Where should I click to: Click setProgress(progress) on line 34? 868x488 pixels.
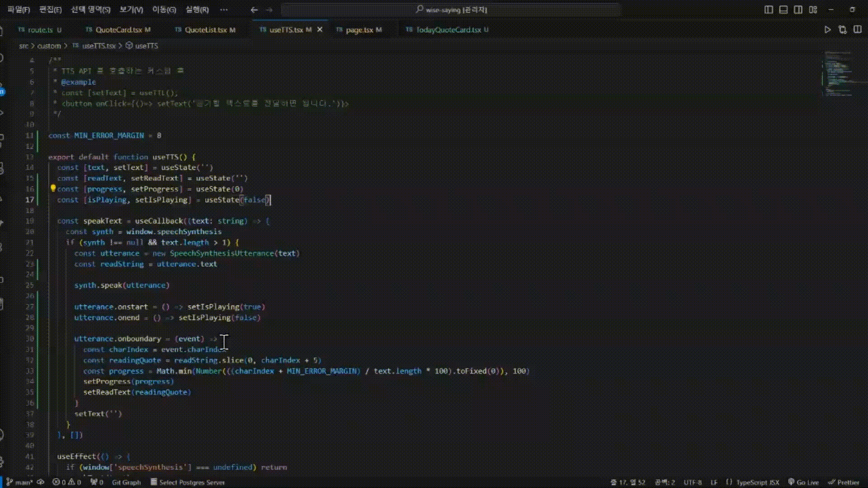pos(128,381)
